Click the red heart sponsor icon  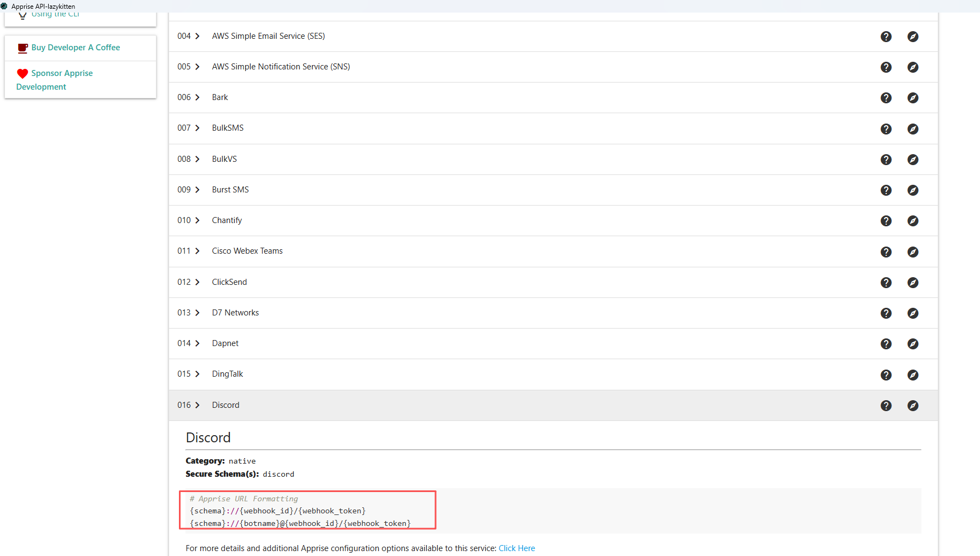22,74
